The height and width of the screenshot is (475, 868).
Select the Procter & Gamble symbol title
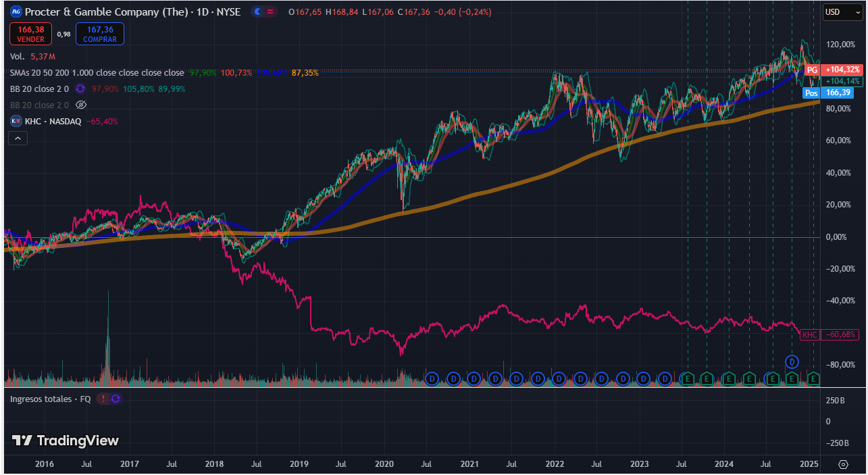click(132, 12)
